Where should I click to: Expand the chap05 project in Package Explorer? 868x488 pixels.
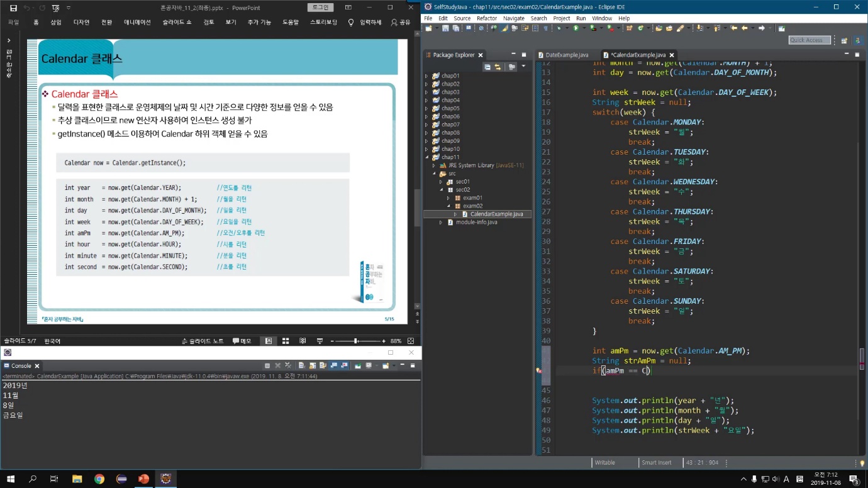(x=426, y=108)
